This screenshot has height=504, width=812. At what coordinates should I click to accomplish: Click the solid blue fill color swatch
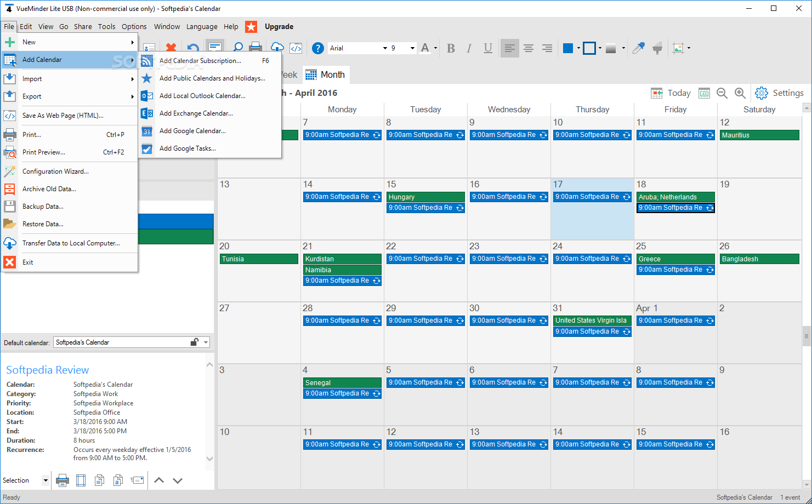568,48
